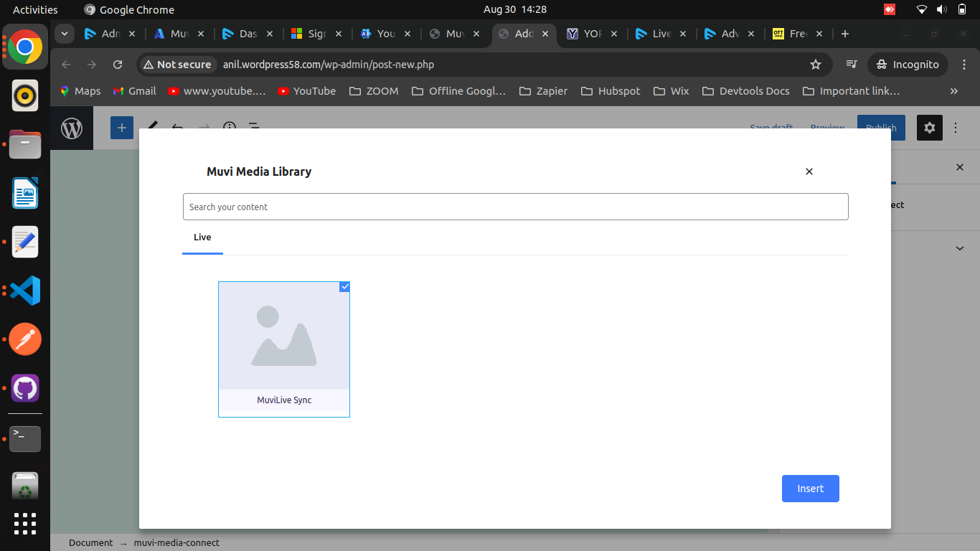This screenshot has width=980, height=551.
Task: Switch to the YOF browser tab
Action: [593, 34]
